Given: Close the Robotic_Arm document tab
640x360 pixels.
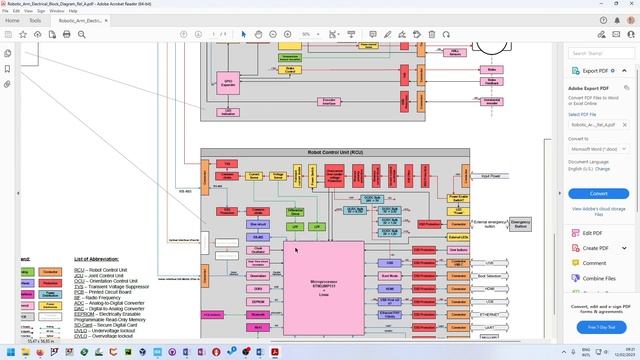Looking at the screenshot, I should [x=106, y=20].
